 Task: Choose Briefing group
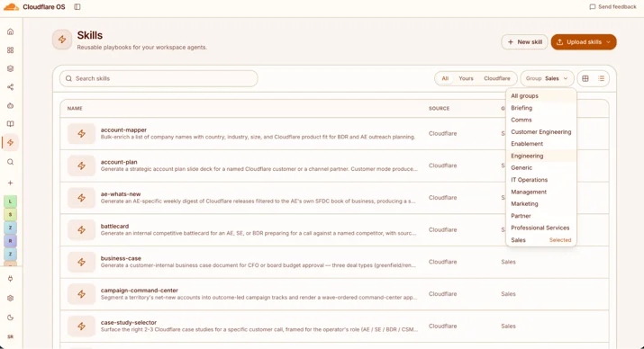tap(541, 108)
